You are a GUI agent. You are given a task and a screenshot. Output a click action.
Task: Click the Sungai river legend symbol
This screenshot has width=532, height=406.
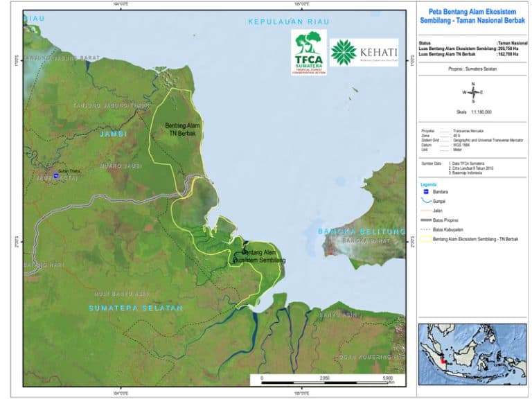pyautogui.click(x=425, y=200)
